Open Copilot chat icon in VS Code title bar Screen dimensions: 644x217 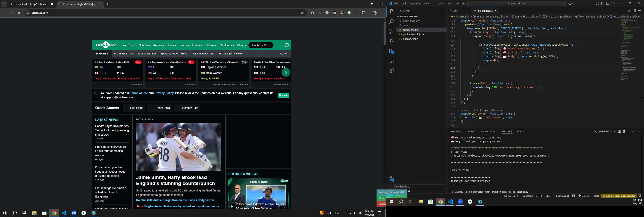[570, 3]
